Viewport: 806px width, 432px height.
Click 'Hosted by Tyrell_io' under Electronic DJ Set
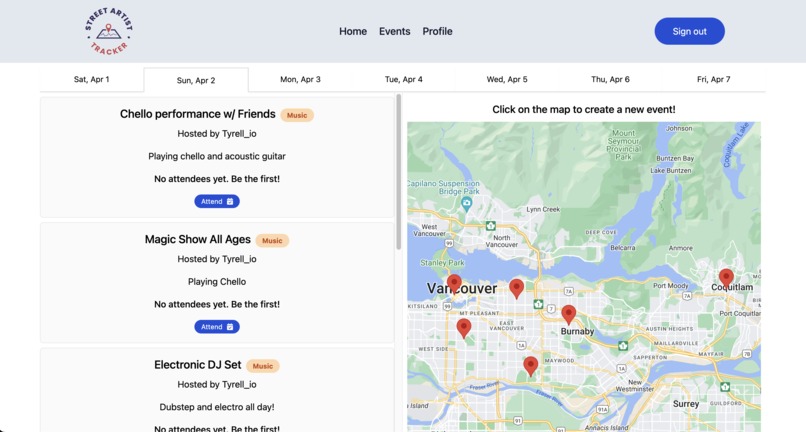(x=217, y=385)
